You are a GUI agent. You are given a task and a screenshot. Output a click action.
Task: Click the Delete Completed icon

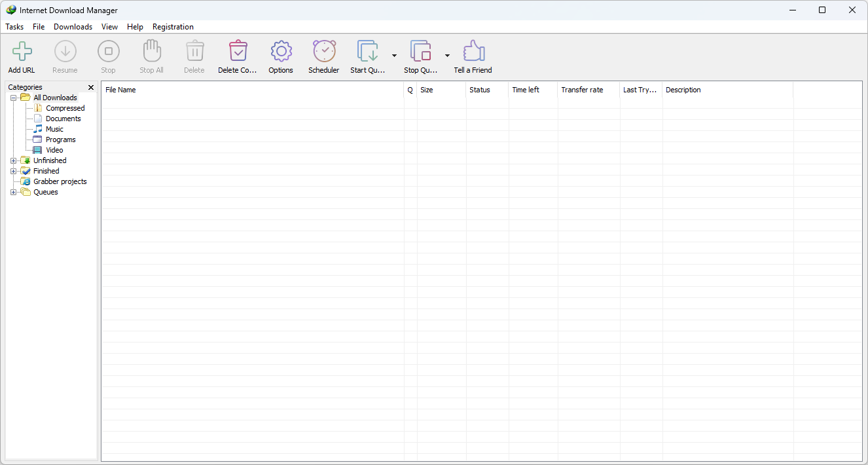[238, 51]
